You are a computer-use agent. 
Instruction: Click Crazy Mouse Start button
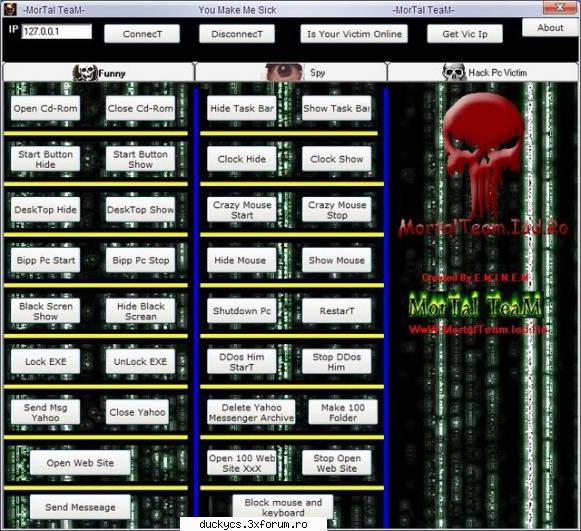242,209
